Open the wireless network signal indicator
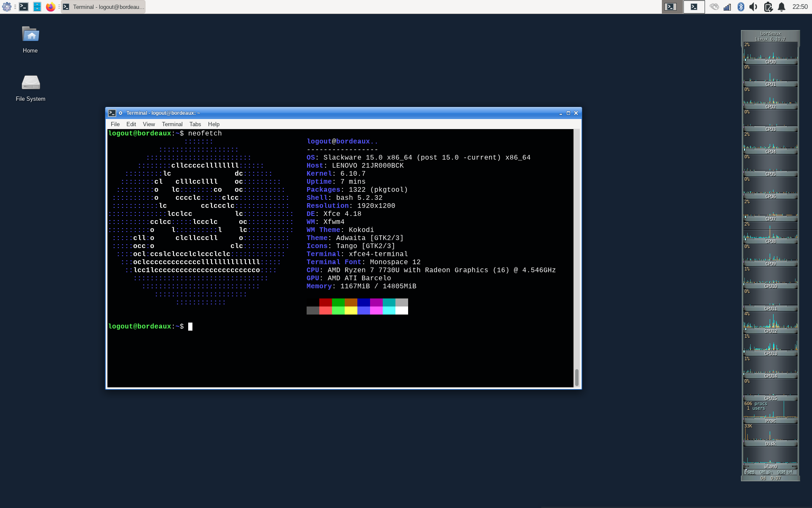This screenshot has width=812, height=508. (x=727, y=7)
